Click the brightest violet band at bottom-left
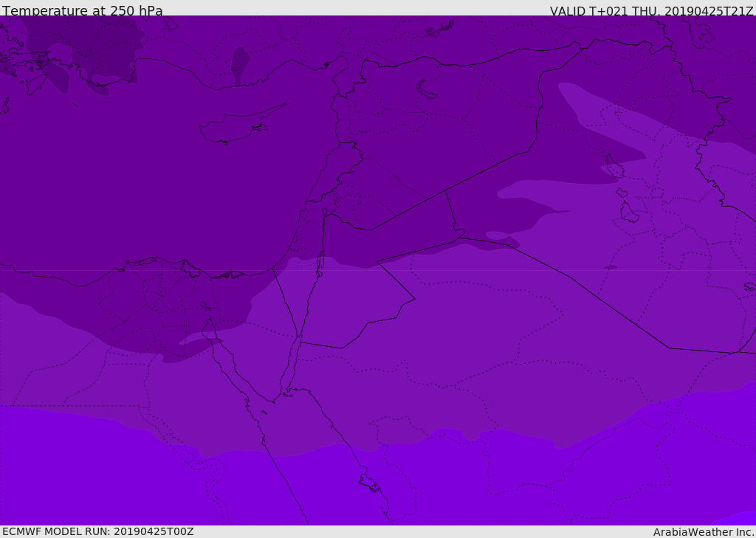This screenshot has width=756, height=538. click(x=74, y=472)
